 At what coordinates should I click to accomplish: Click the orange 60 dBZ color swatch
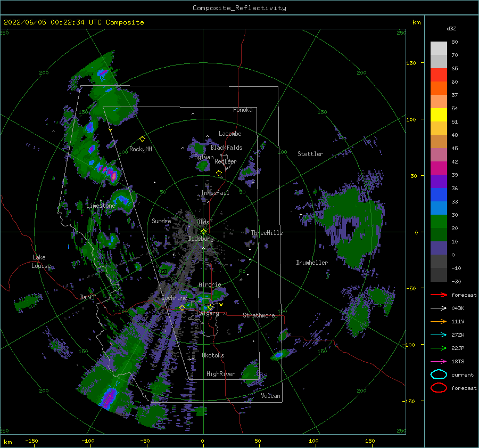[x=439, y=88]
